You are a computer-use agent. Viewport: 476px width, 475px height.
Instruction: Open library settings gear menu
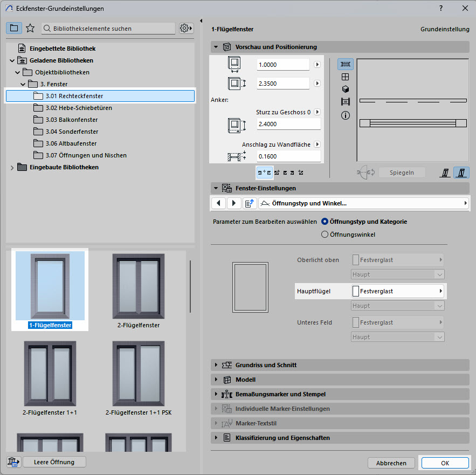pos(185,28)
